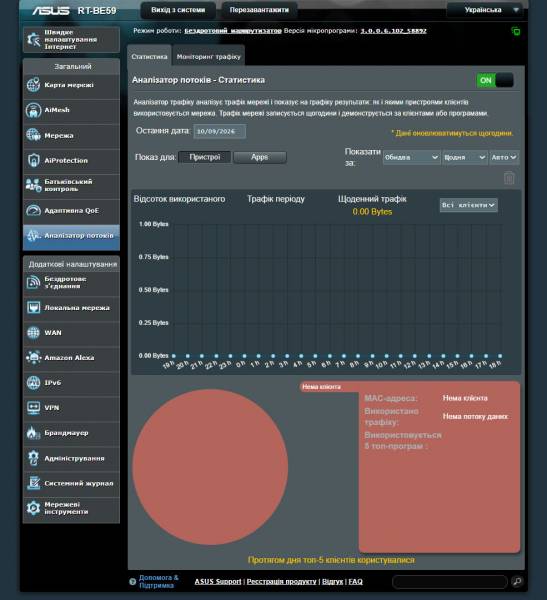This screenshot has width=547, height=600.
Task: Open the Адаптивна QoE menu item
Action: pyautogui.click(x=72, y=210)
